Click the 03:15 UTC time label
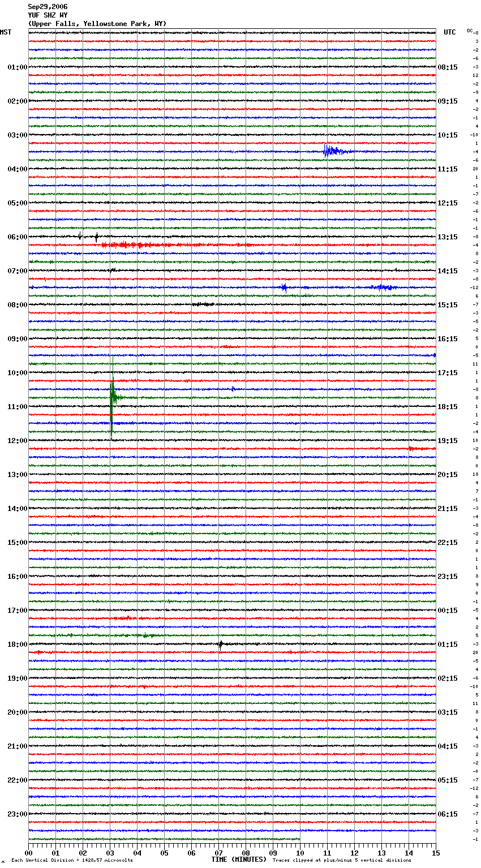Viewport: 481px width, 868px height. [448, 712]
